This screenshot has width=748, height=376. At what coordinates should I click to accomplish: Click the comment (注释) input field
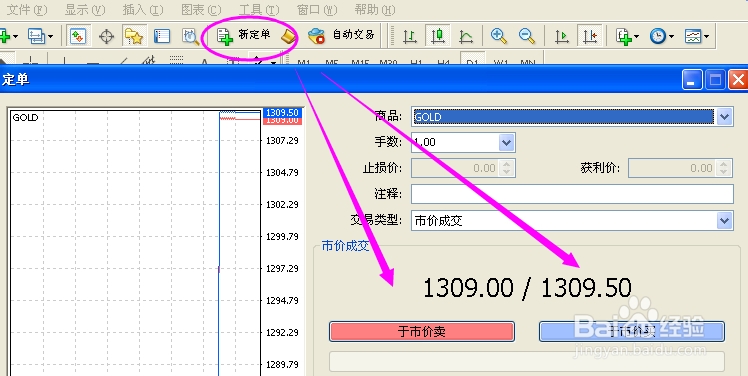click(x=572, y=194)
